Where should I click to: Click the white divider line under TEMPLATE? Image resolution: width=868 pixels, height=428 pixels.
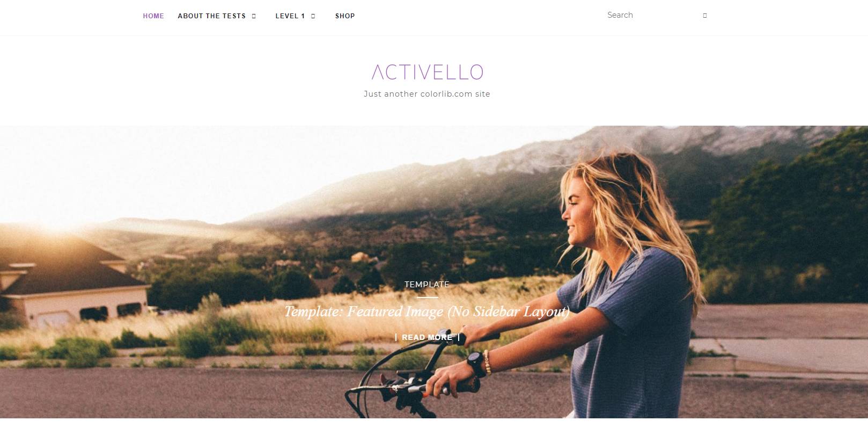tap(427, 297)
